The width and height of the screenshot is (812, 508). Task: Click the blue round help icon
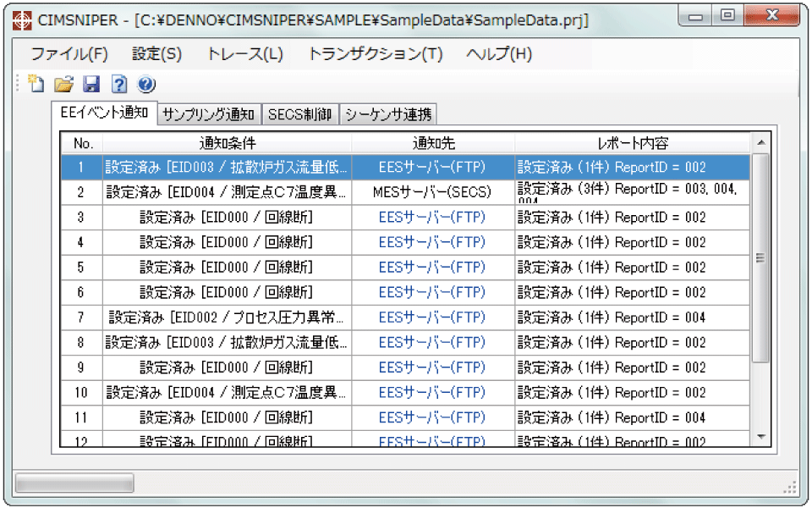(x=145, y=84)
